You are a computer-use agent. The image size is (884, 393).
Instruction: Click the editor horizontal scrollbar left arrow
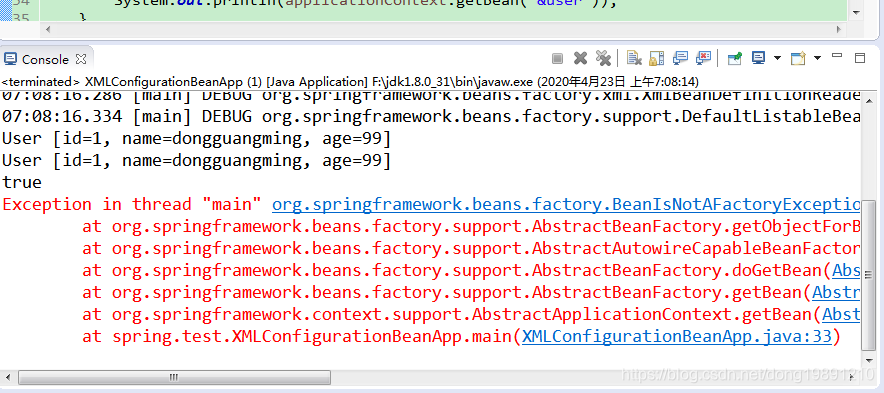pos(48,29)
